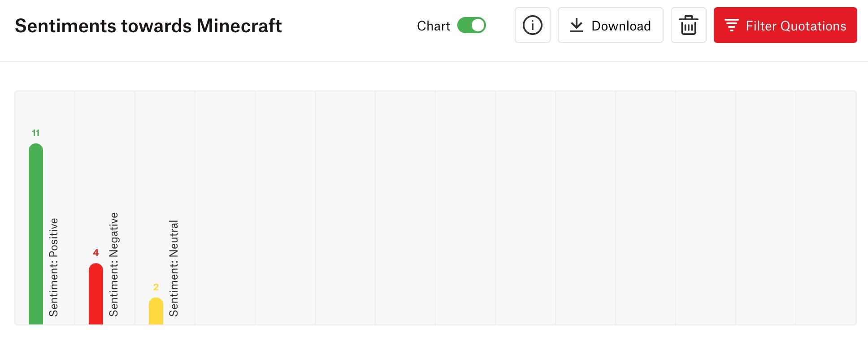868x337 pixels.
Task: Click the Chart label text
Action: coord(434,26)
